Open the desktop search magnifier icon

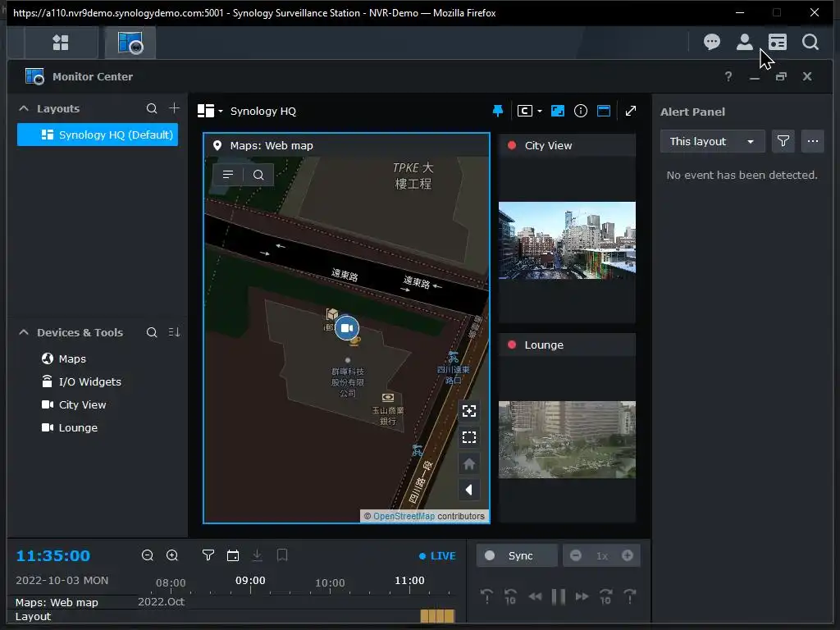(x=810, y=42)
